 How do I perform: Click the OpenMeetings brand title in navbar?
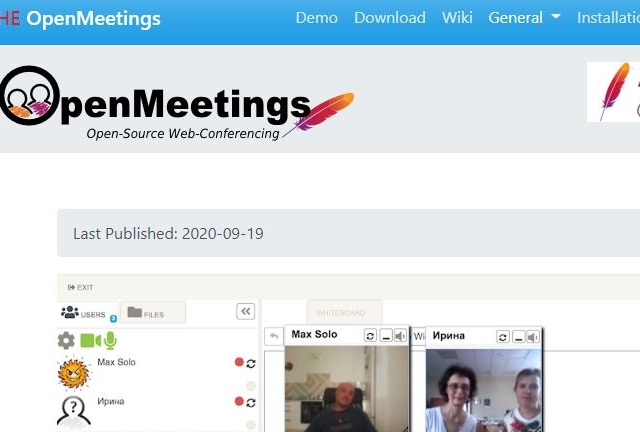pos(93,19)
